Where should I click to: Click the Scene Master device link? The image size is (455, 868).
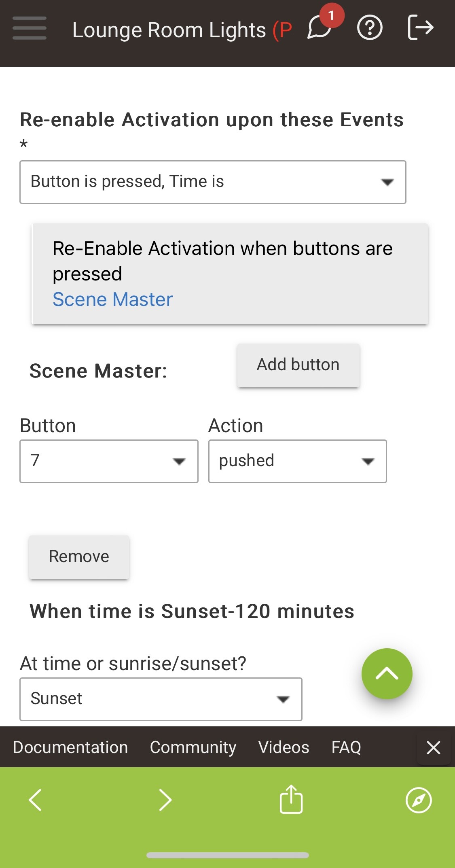pos(113,300)
